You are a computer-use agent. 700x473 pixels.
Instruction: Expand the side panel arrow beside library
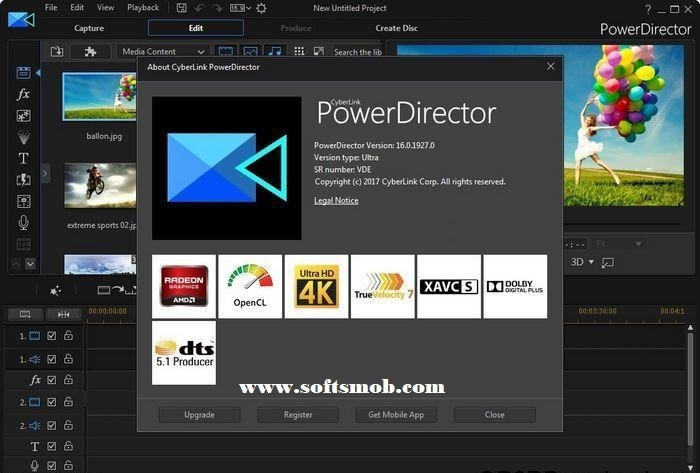45,174
